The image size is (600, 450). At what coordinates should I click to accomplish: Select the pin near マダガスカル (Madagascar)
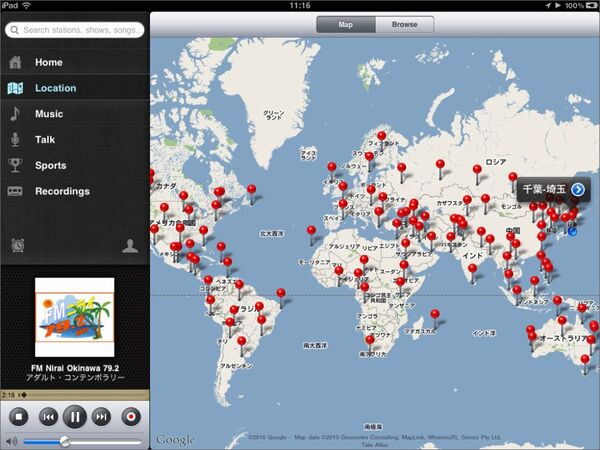[435, 316]
